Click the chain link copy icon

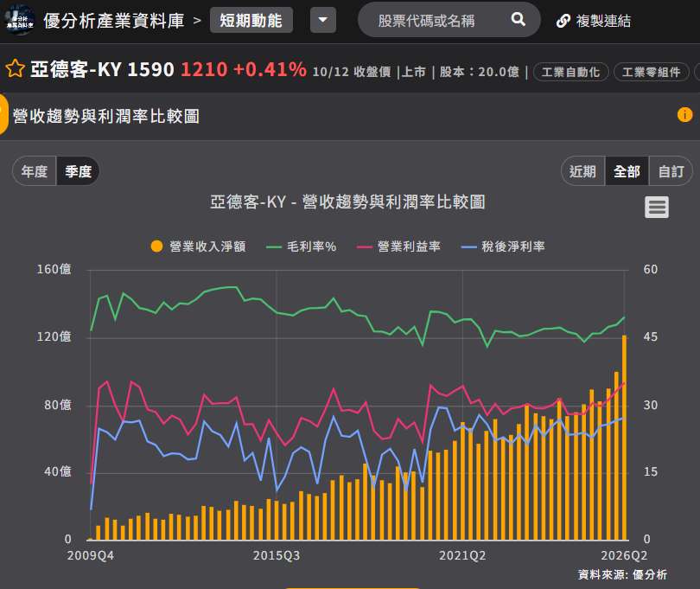[x=563, y=21]
